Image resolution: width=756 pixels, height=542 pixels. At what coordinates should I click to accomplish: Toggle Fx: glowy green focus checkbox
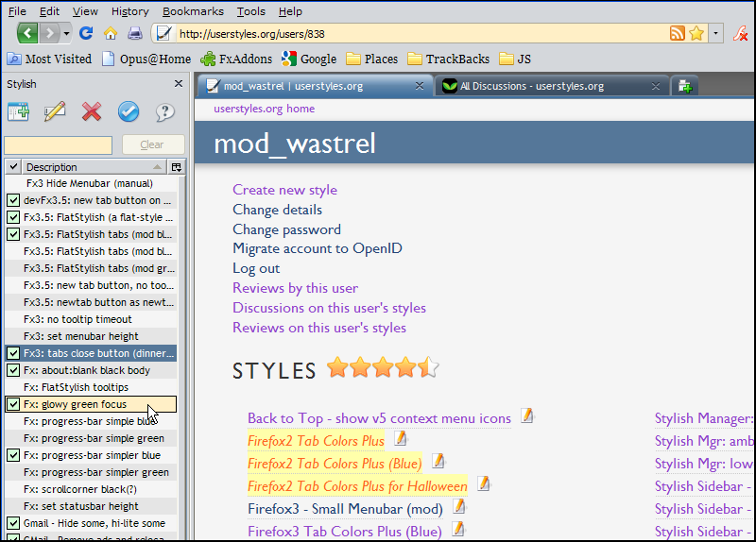click(13, 404)
